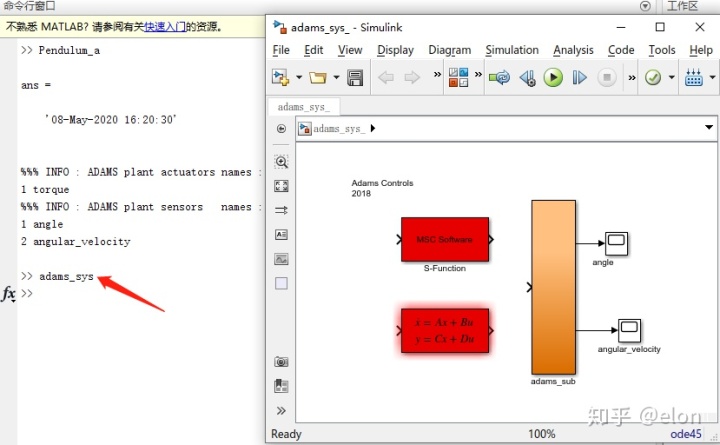
Task: Open the Simulation menu
Action: [511, 50]
